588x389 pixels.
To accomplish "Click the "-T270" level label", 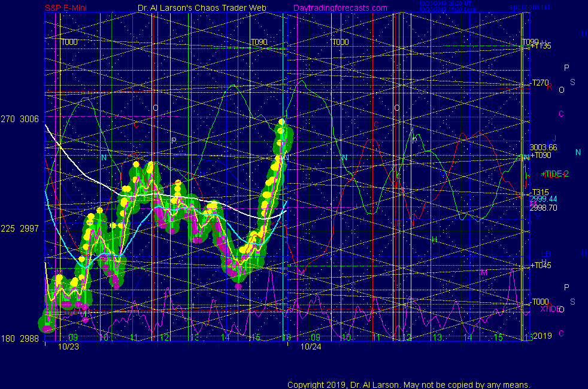I will click(x=540, y=83).
